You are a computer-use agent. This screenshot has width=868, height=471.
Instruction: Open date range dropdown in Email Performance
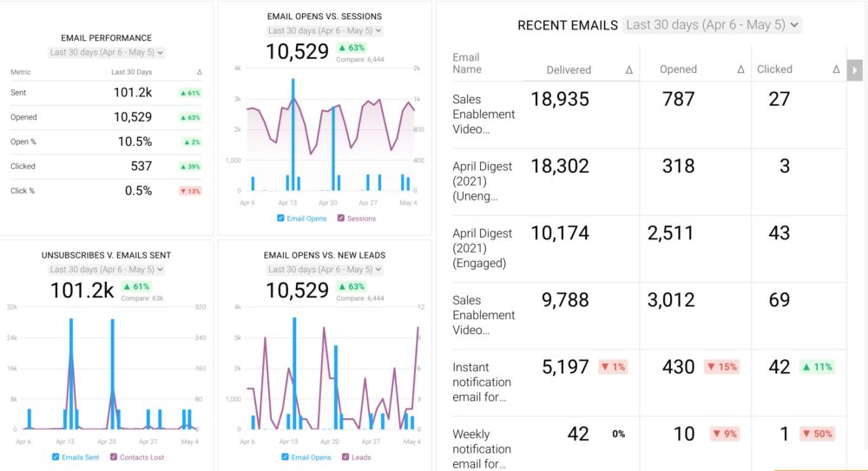tap(107, 52)
